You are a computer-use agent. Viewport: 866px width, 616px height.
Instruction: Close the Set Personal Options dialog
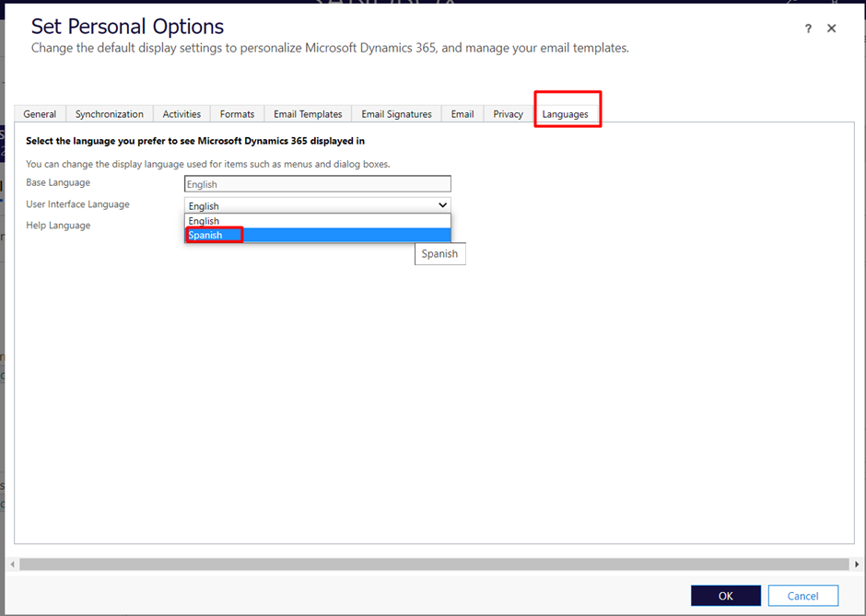click(831, 29)
